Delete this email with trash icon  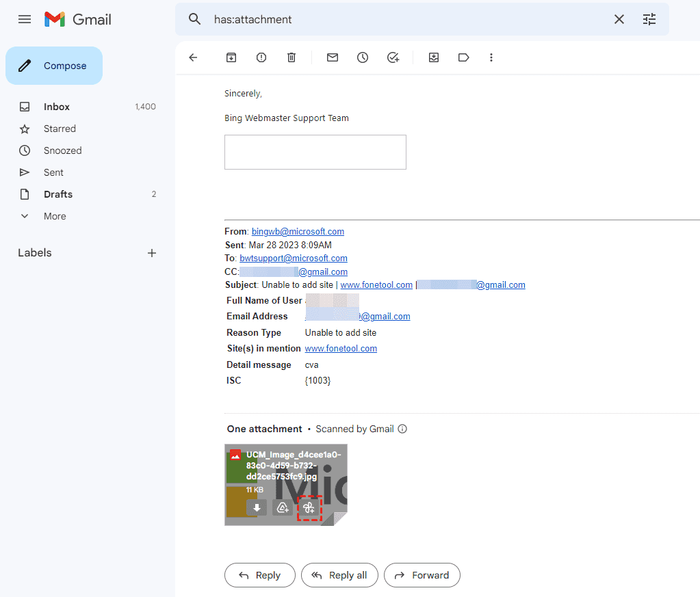(291, 57)
